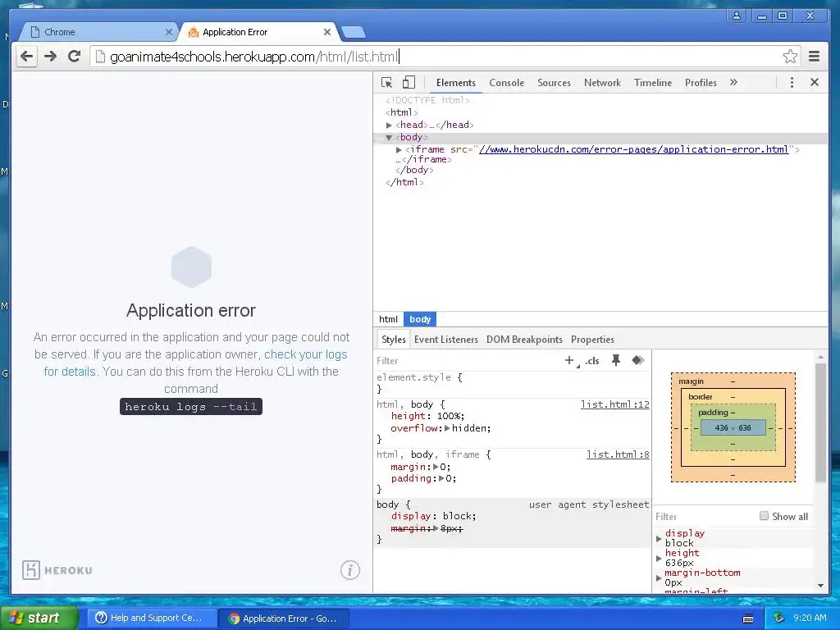
Task: Click the page icon in the address bar
Action: tap(99, 57)
